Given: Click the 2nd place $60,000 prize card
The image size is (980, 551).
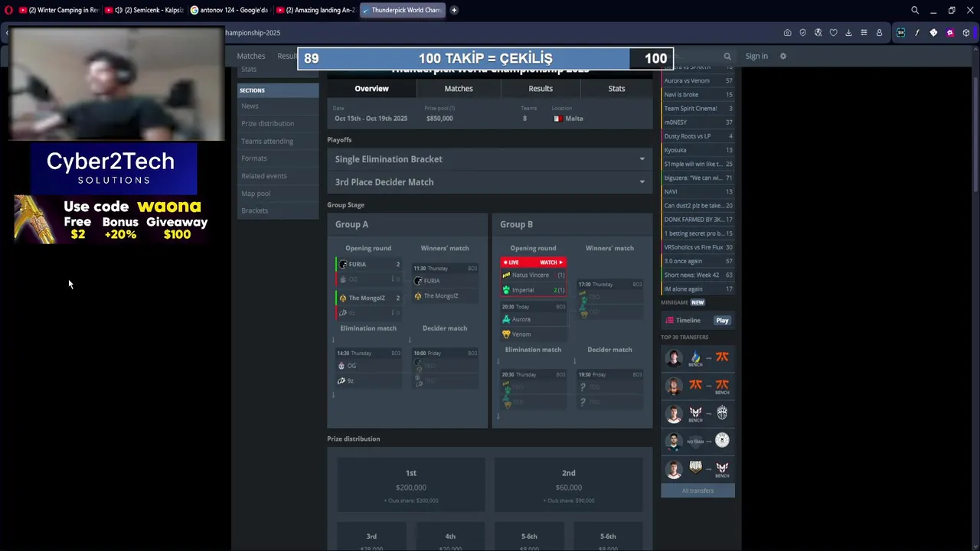Looking at the screenshot, I should [569, 485].
